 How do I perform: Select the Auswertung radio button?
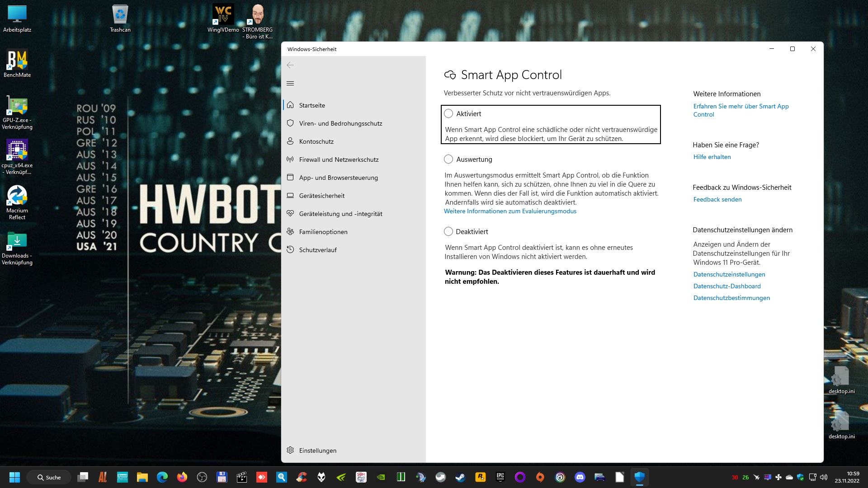click(448, 159)
